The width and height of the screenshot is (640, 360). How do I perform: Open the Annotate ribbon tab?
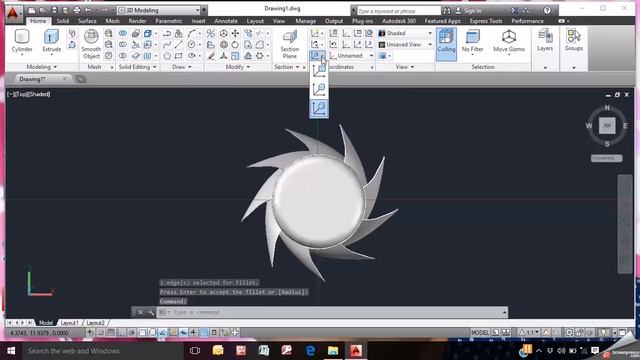pyautogui.click(x=226, y=21)
